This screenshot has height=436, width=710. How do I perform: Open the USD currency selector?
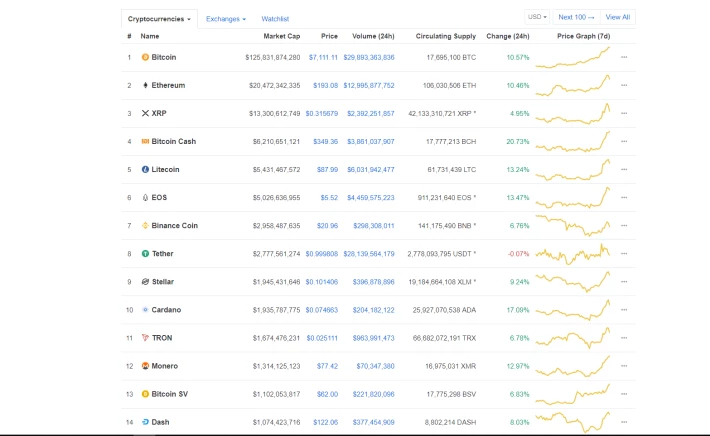pyautogui.click(x=537, y=17)
